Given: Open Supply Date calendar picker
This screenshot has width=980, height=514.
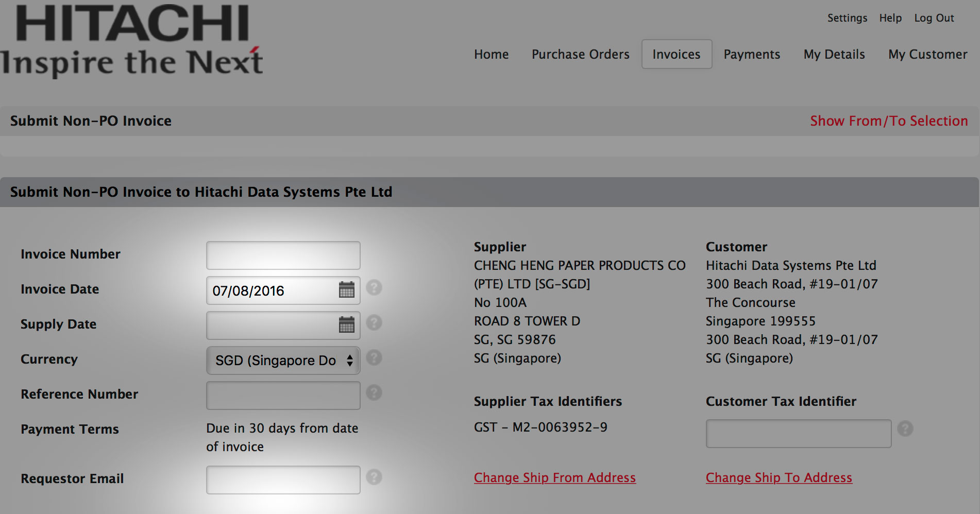Looking at the screenshot, I should click(347, 325).
